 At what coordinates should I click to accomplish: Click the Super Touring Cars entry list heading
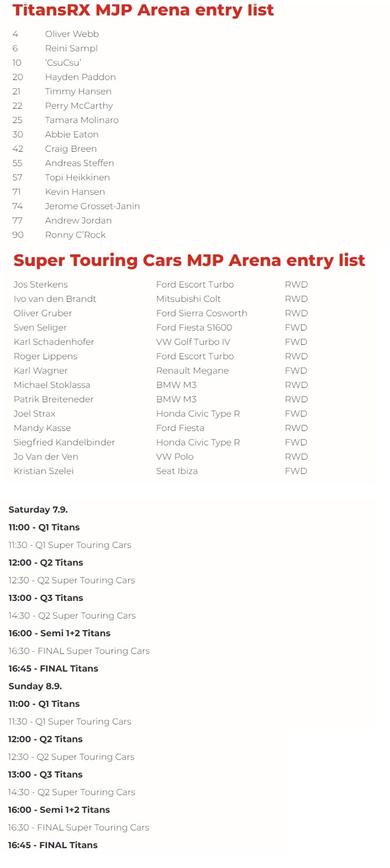click(189, 260)
